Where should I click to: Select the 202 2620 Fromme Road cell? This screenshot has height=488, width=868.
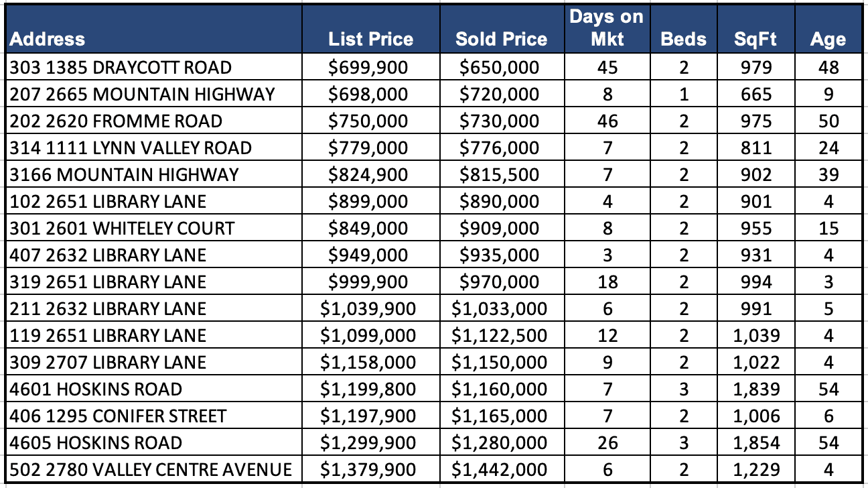click(116, 121)
